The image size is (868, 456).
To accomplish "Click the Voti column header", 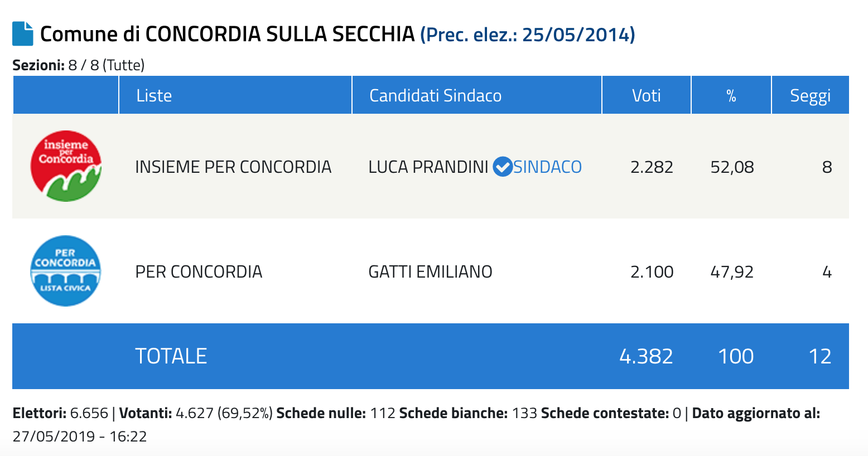I will pos(647,95).
